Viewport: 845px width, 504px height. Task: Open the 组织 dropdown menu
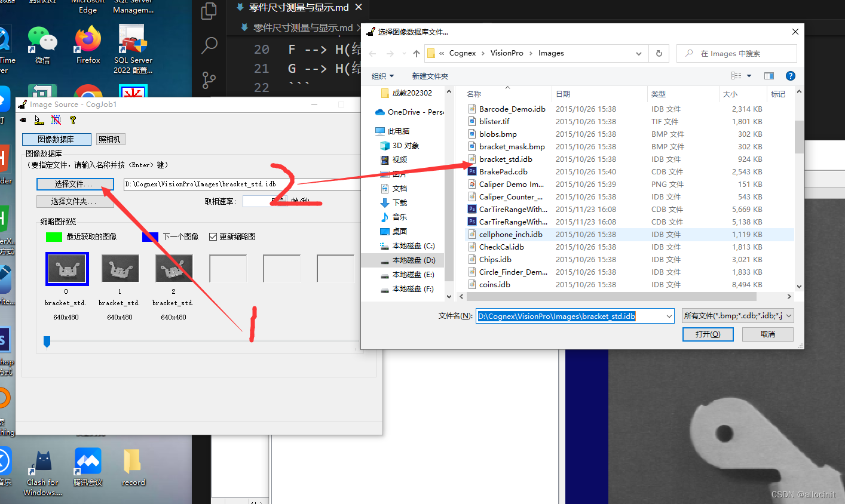(x=383, y=76)
